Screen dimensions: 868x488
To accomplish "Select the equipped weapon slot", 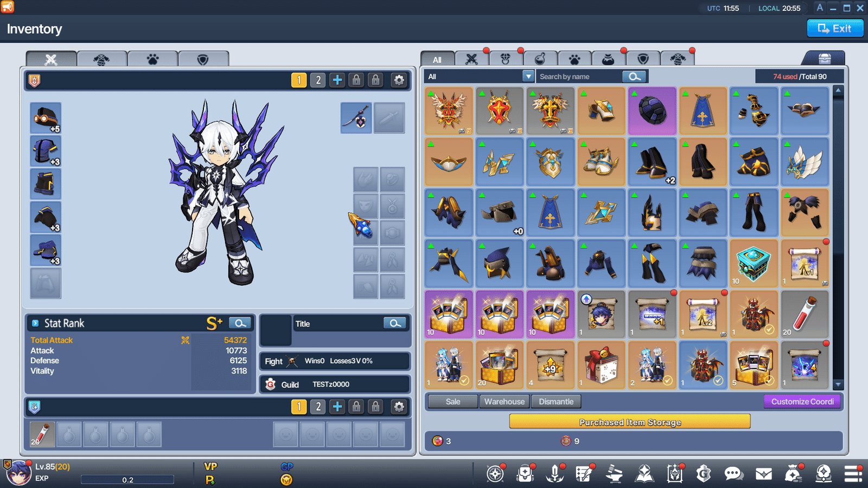I will coord(356,118).
